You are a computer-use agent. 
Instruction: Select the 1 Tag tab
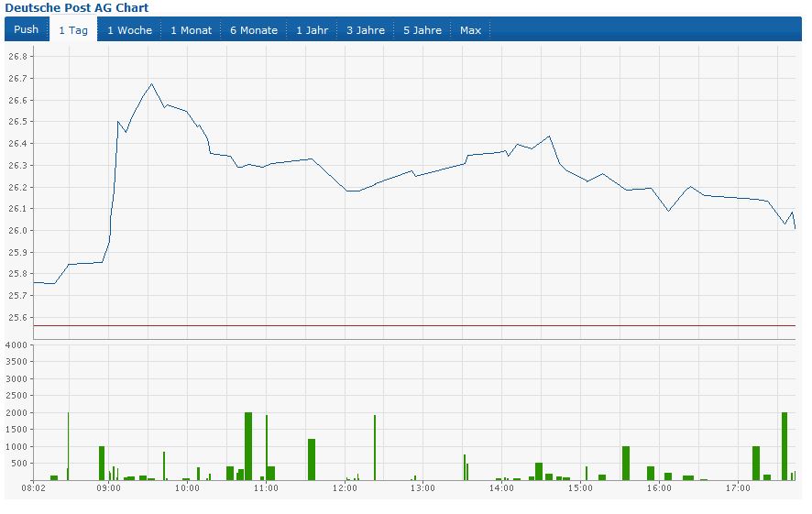point(73,30)
